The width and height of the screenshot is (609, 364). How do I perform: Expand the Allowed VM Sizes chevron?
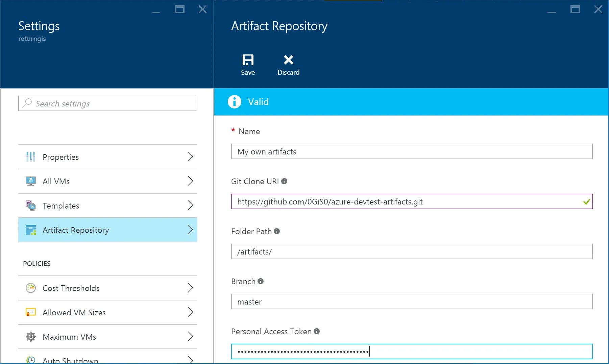pyautogui.click(x=190, y=312)
